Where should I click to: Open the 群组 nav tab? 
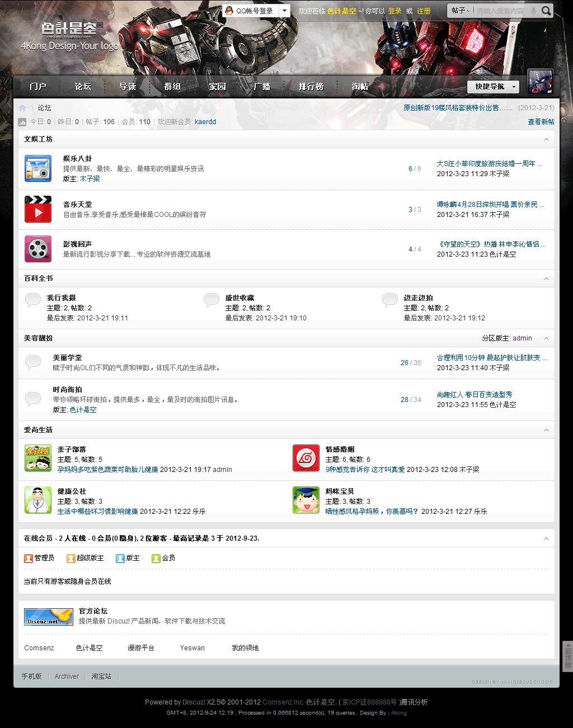click(172, 87)
